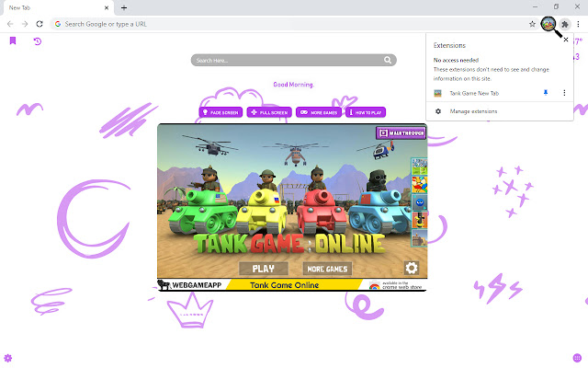
Task: Click the Full Screen button
Action: coord(269,112)
